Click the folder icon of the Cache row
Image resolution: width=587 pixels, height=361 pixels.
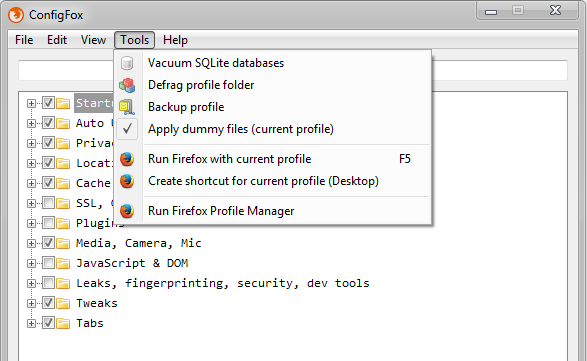click(x=63, y=183)
